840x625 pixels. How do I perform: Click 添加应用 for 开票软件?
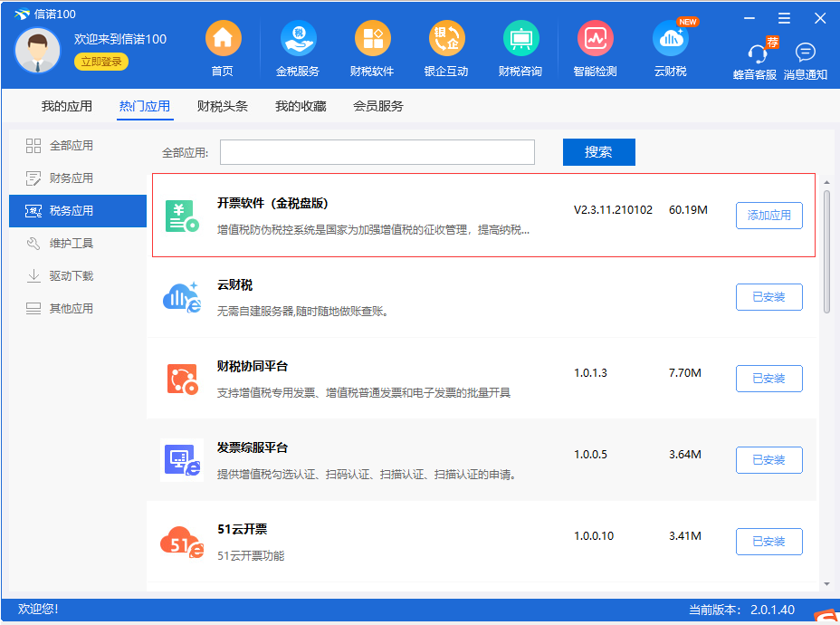[x=769, y=216]
